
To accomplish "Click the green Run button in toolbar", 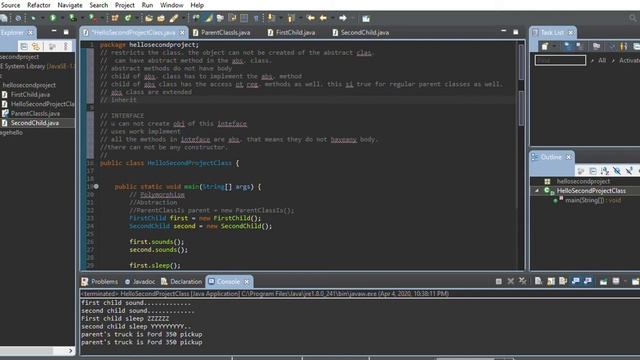I will tap(53, 18).
